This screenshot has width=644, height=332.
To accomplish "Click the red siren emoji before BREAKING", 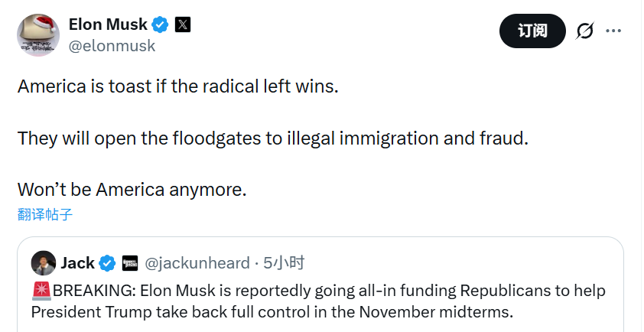I will [41, 291].
